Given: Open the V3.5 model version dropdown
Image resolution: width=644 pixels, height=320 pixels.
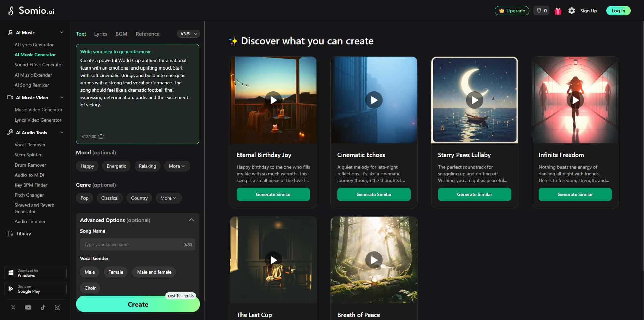Looking at the screenshot, I should (x=189, y=34).
